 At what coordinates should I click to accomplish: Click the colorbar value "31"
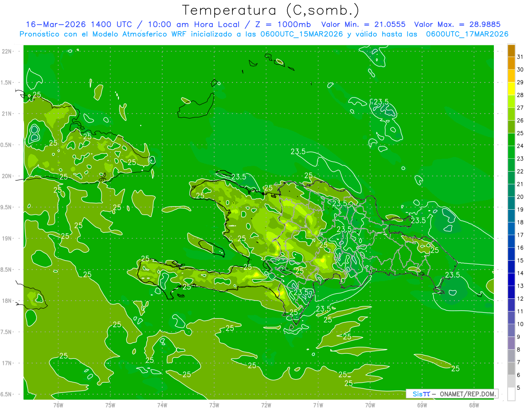[520, 57]
